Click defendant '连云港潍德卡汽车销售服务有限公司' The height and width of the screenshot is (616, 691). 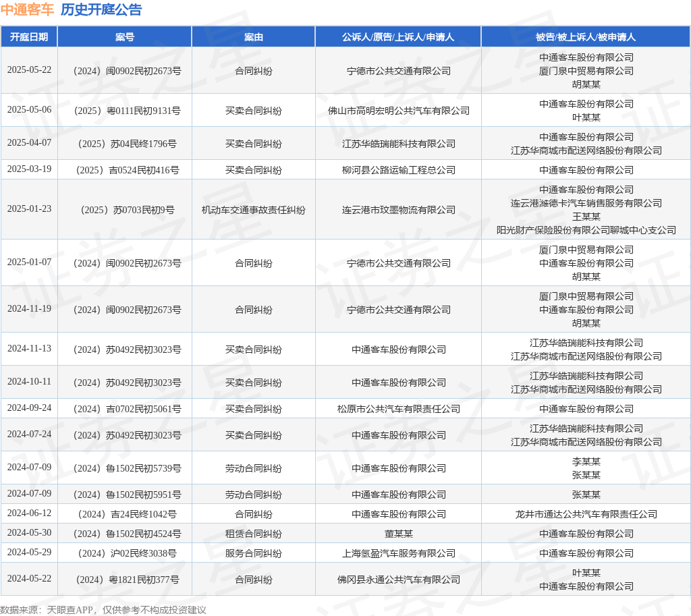(x=586, y=203)
